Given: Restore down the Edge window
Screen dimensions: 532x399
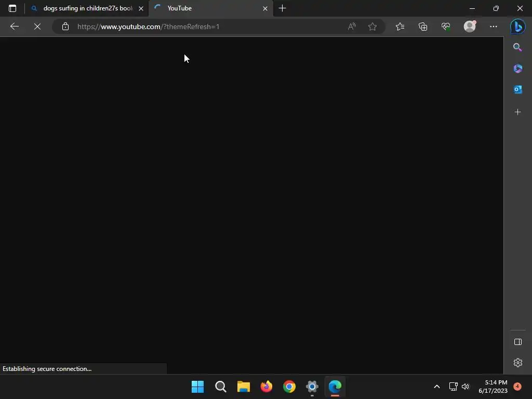Looking at the screenshot, I should click(x=496, y=8).
